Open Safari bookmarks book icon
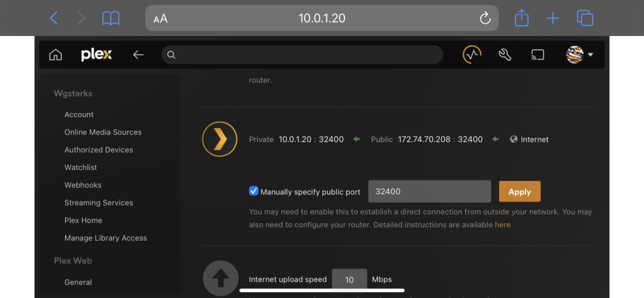 point(111,18)
